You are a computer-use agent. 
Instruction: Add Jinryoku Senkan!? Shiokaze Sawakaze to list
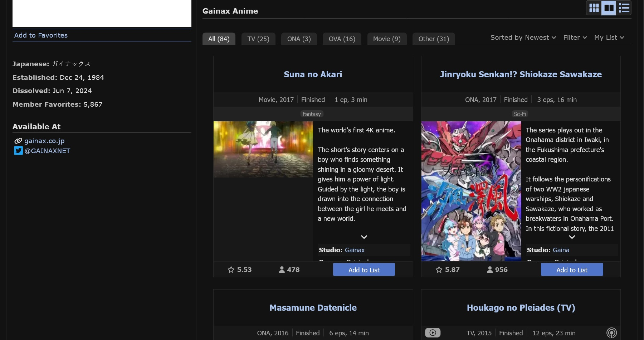572,270
